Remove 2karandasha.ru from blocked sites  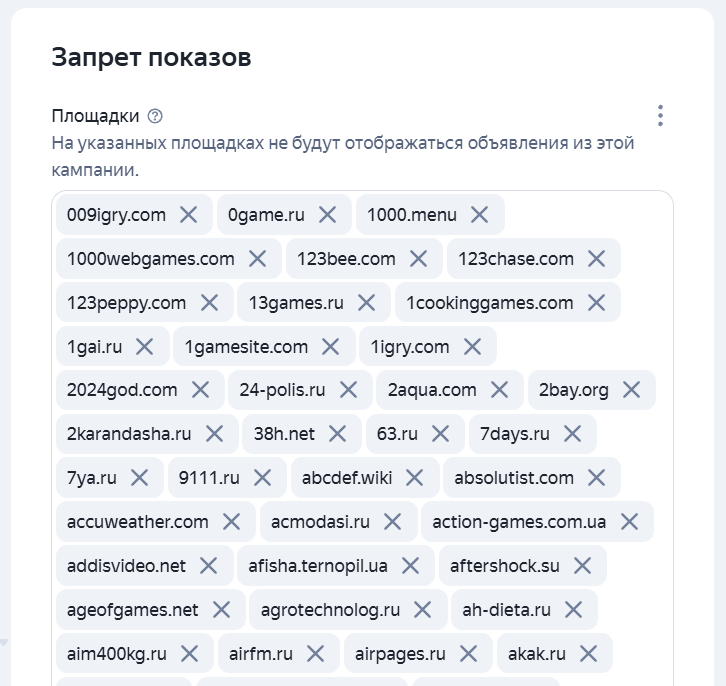(x=214, y=434)
